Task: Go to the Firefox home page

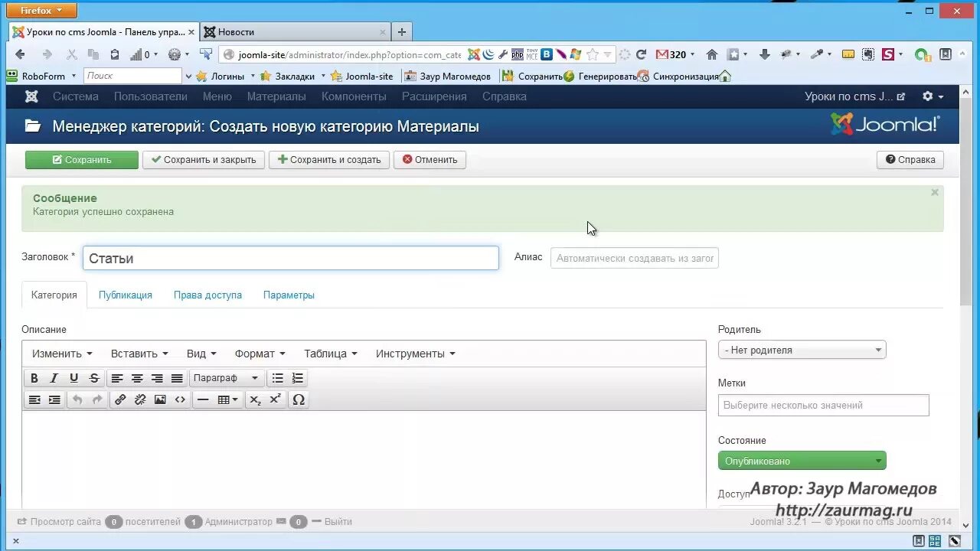Action: 712,54
